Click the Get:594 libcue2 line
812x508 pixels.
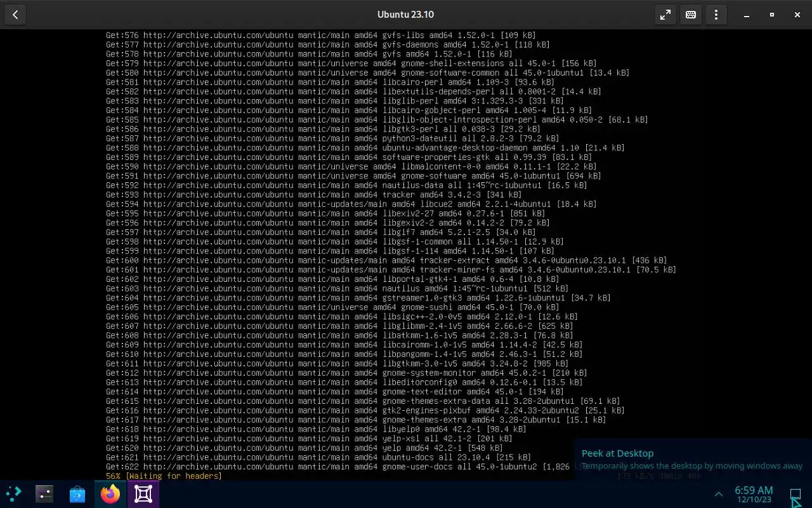(351, 204)
